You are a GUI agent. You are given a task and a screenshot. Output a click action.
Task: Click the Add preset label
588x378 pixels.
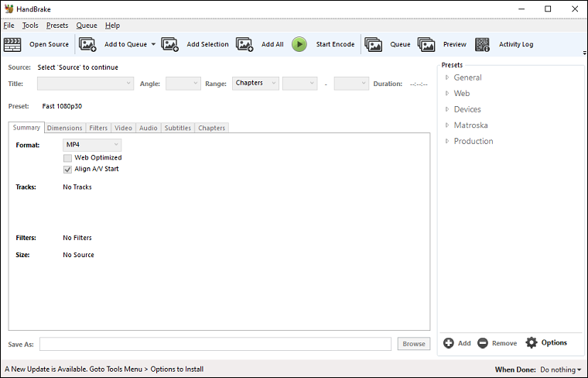tap(464, 343)
